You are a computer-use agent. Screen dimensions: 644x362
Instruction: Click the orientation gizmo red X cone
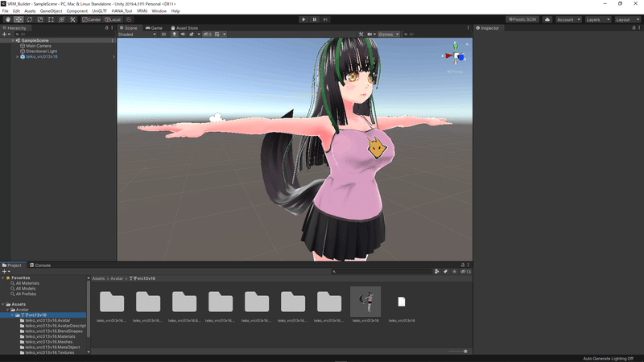(448, 56)
